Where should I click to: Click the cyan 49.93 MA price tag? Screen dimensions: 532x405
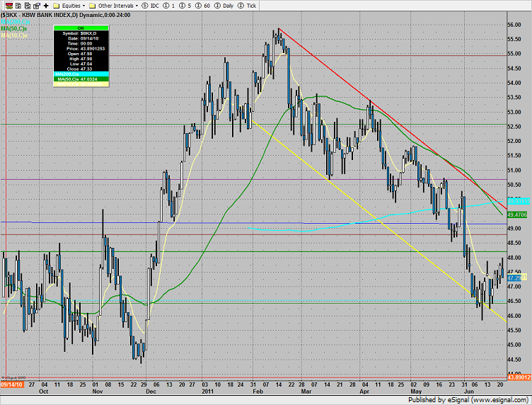pyautogui.click(x=518, y=201)
